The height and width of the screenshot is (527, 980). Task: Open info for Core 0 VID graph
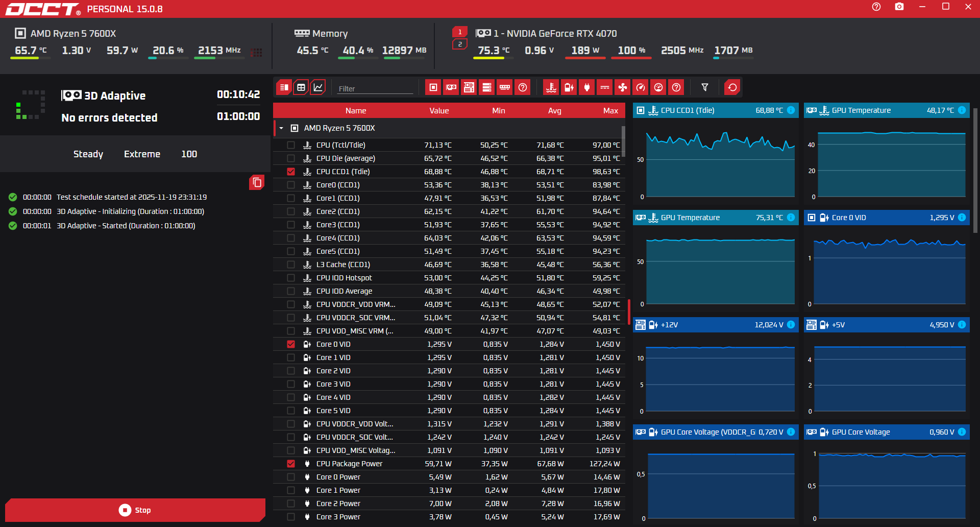click(x=962, y=218)
